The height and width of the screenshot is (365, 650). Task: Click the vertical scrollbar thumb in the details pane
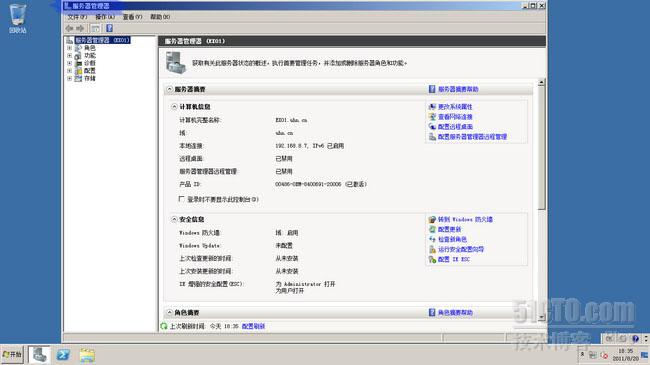[541, 148]
